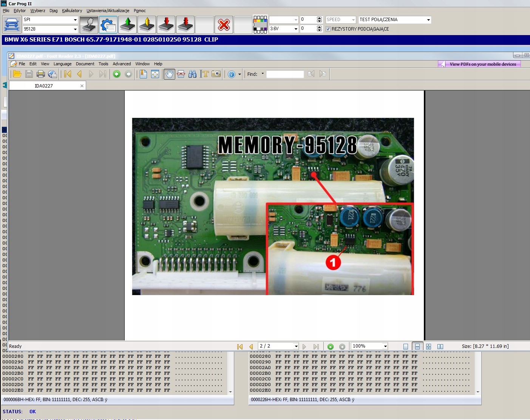The height and width of the screenshot is (420, 530).
Task: Click into the Find text field
Action: click(x=285, y=74)
